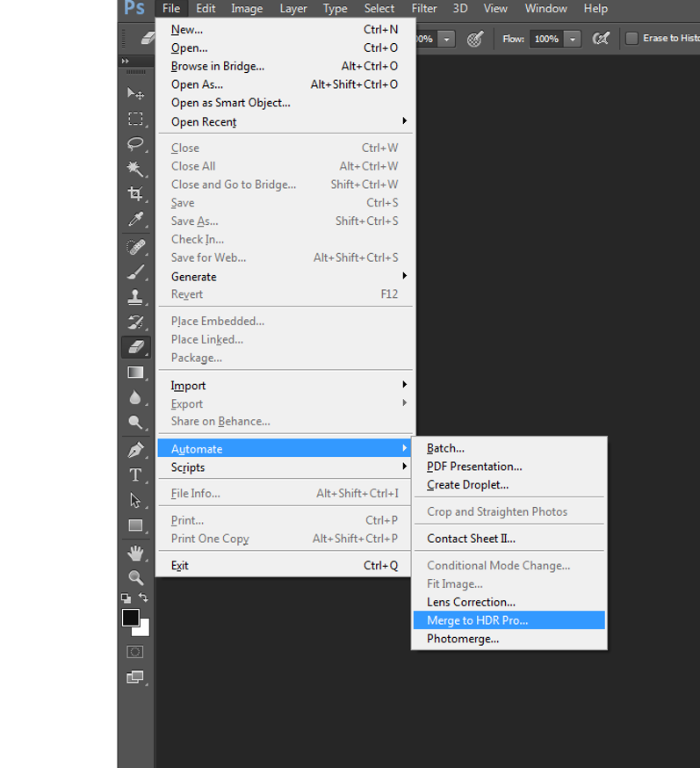Open the Help menu
Viewport: 700px width, 768px height.
click(595, 8)
